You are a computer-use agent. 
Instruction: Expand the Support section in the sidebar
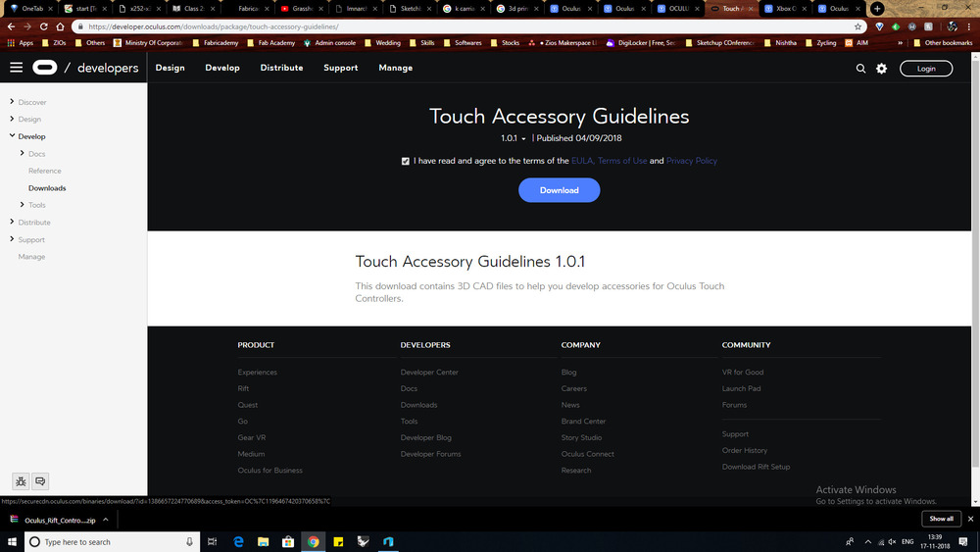pos(12,239)
